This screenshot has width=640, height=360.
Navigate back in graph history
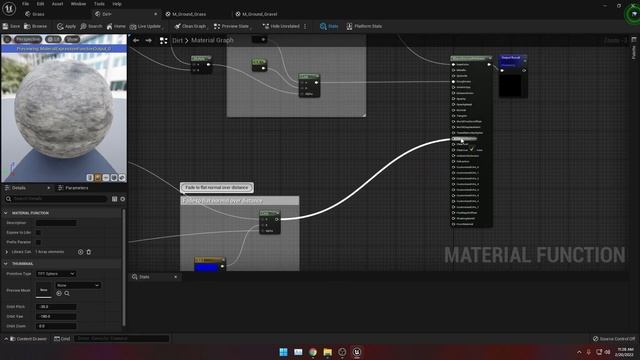point(136,40)
